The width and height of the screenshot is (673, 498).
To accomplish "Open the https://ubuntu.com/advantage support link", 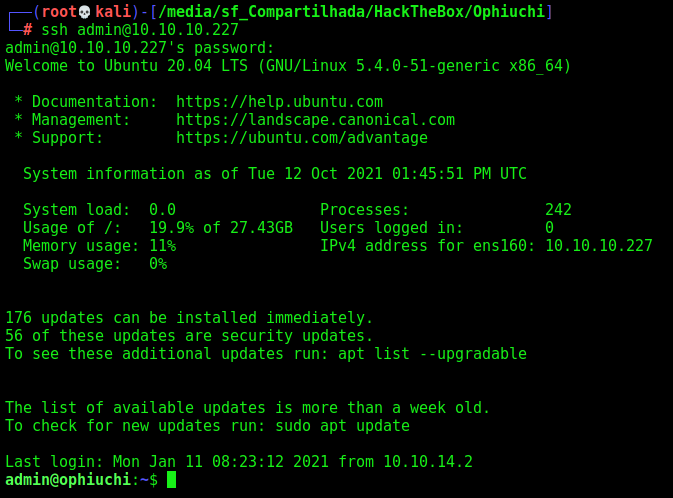I will (302, 138).
